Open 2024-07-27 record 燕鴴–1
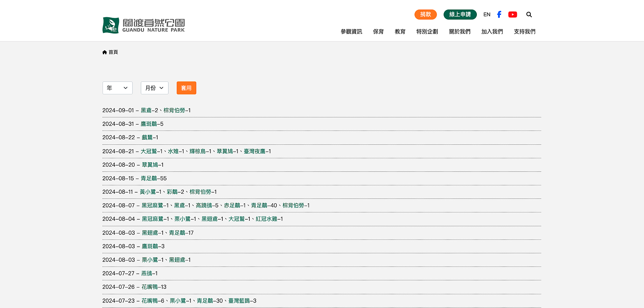The height and width of the screenshot is (308, 644). coord(149,273)
